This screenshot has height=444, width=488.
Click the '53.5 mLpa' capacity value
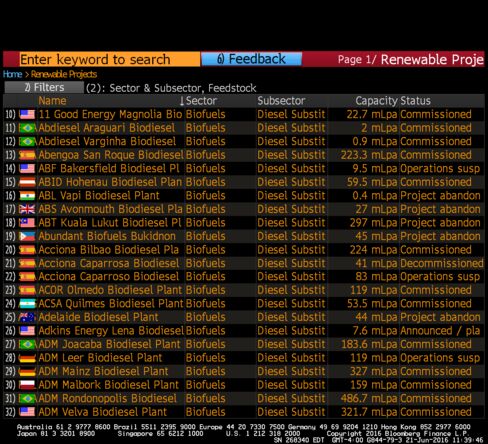(372, 304)
